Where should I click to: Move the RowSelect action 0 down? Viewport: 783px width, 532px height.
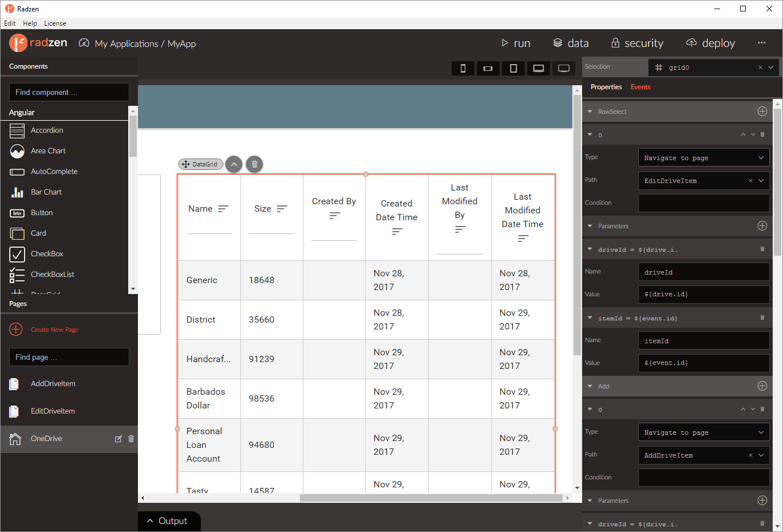[x=753, y=134]
